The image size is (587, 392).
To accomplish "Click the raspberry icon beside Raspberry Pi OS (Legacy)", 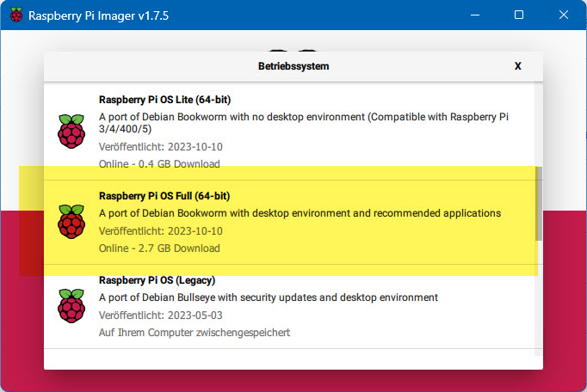I will point(71,305).
